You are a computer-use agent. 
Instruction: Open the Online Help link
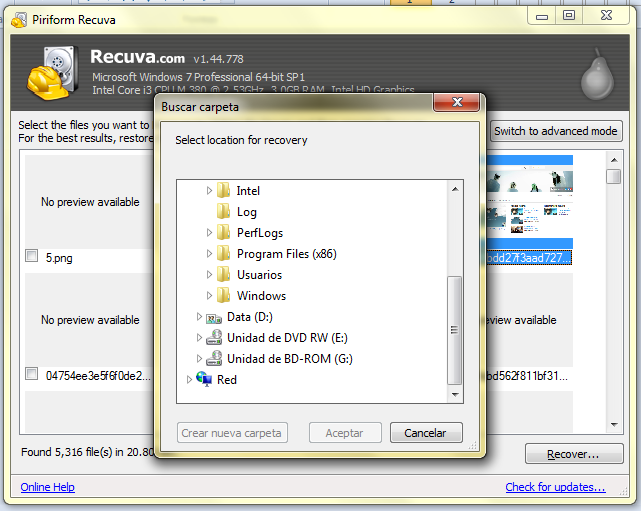pyautogui.click(x=47, y=488)
